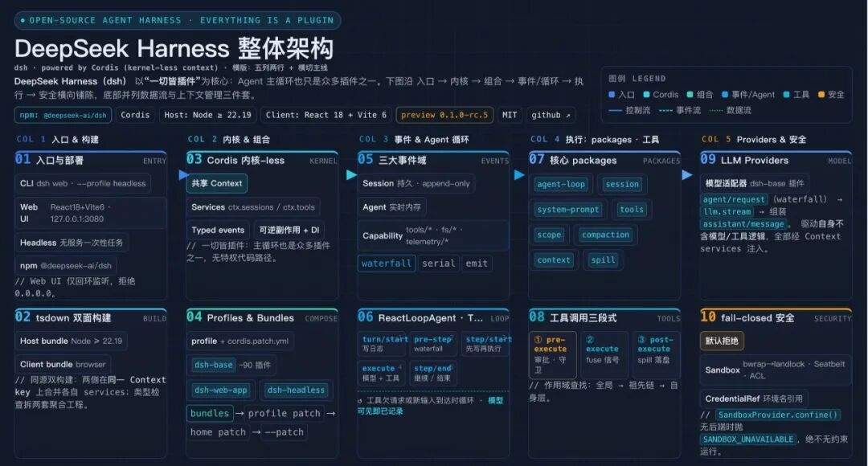Click the 控制流 solid line legend entry
This screenshot has width=868, height=466.
point(629,110)
